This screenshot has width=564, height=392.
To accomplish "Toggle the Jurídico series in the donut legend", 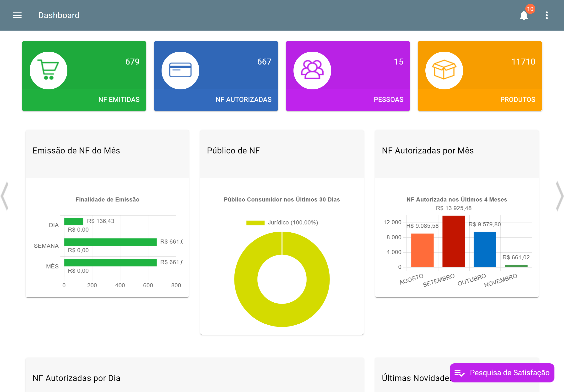I will click(x=293, y=223).
